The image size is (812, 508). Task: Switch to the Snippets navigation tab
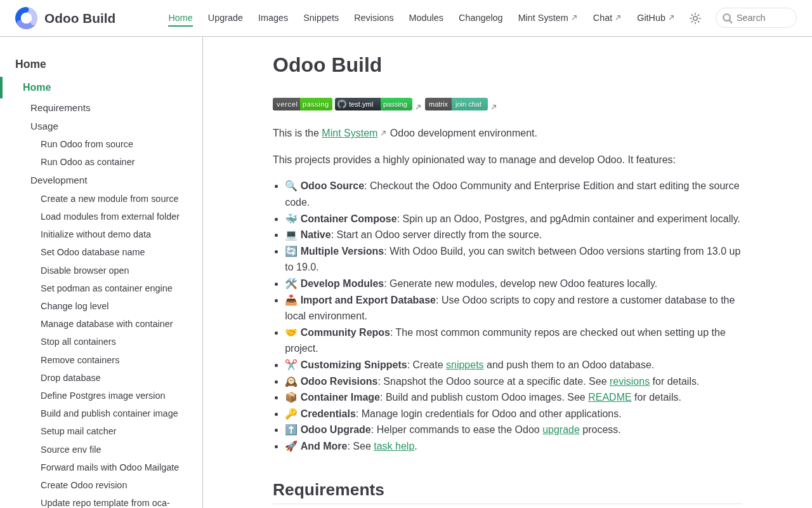[x=321, y=18]
